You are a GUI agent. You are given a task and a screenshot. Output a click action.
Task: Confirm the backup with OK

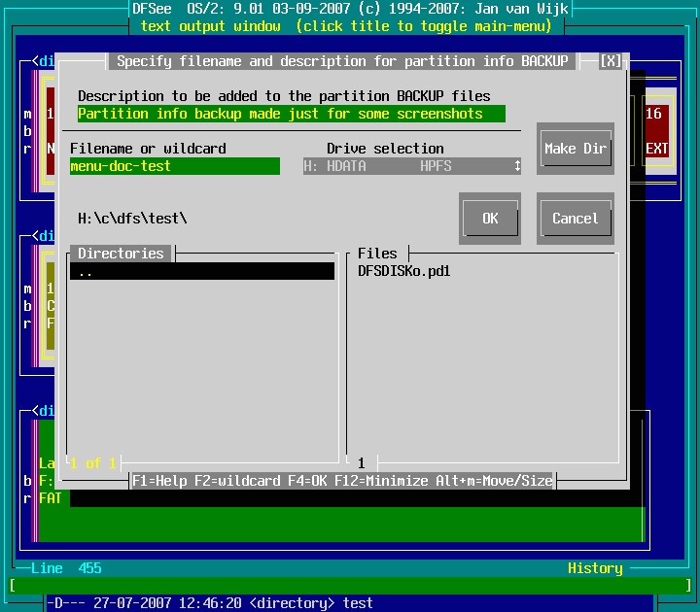pyautogui.click(x=490, y=219)
